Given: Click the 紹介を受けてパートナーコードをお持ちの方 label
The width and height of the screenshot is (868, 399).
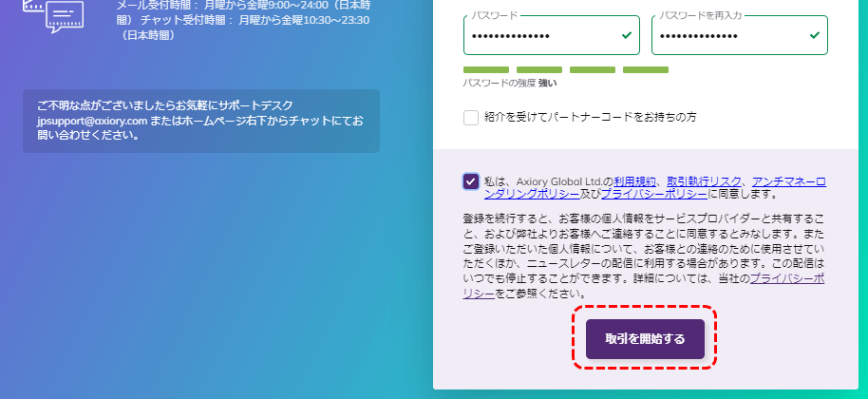Looking at the screenshot, I should [x=590, y=117].
